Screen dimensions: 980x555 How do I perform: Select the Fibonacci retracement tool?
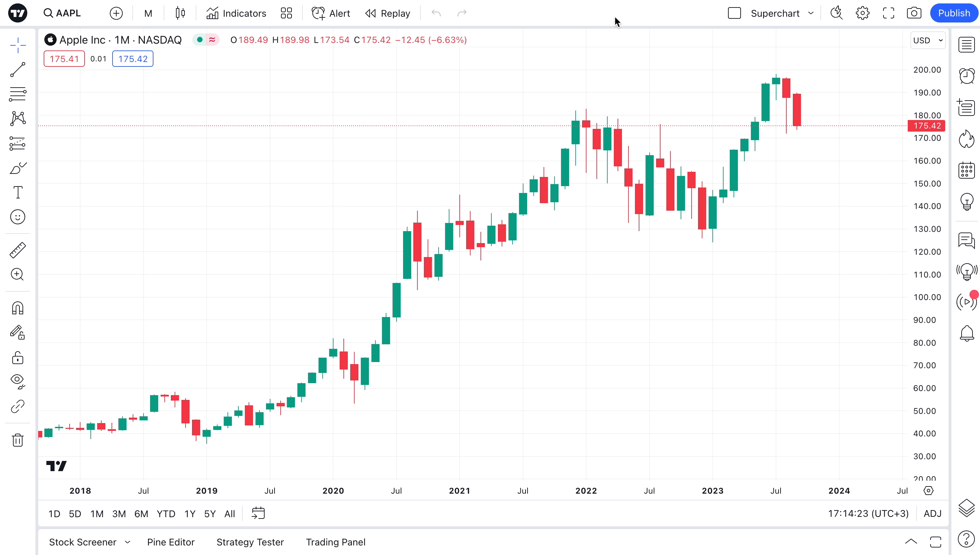(17, 94)
